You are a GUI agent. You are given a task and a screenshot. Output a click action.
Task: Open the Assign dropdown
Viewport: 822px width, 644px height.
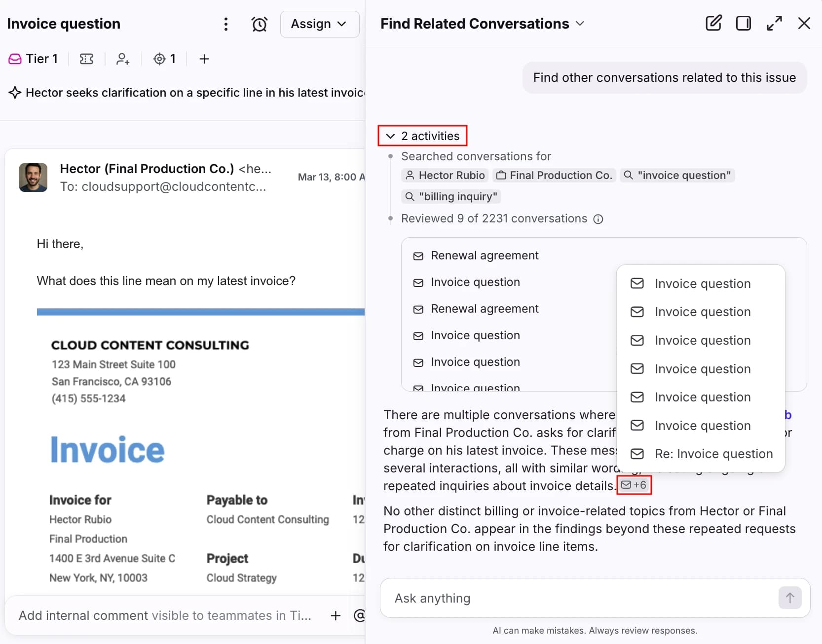click(319, 24)
